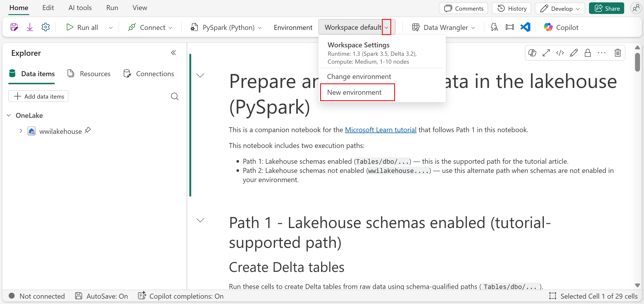The width and height of the screenshot is (644, 304).
Task: Collapse the 'Prepare and transform' heading section chevron
Action: 200,75
